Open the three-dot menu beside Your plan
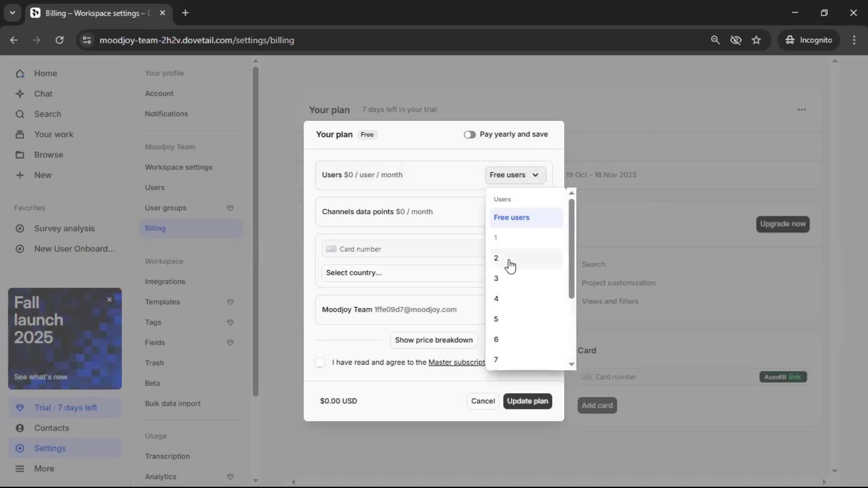 [802, 110]
